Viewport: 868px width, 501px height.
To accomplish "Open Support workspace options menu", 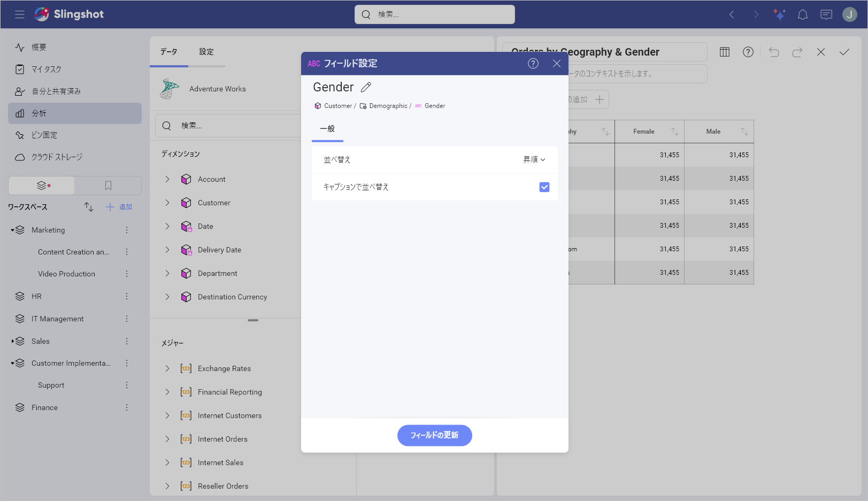I will [x=127, y=386].
